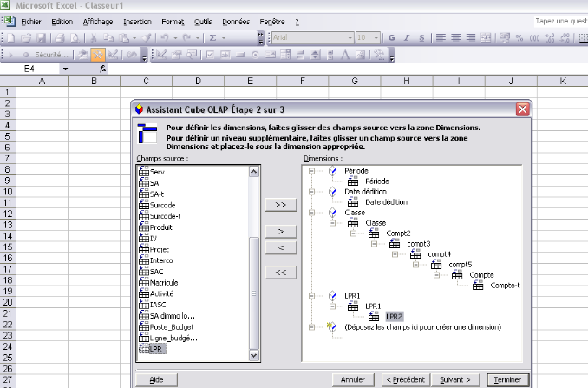Open the Données menu
This screenshot has height=388, width=588.
point(235,21)
